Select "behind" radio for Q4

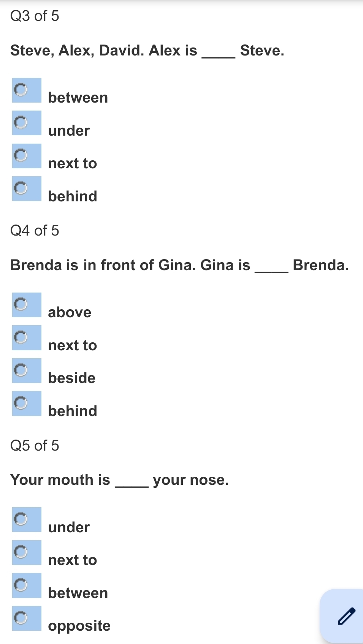coord(21,403)
